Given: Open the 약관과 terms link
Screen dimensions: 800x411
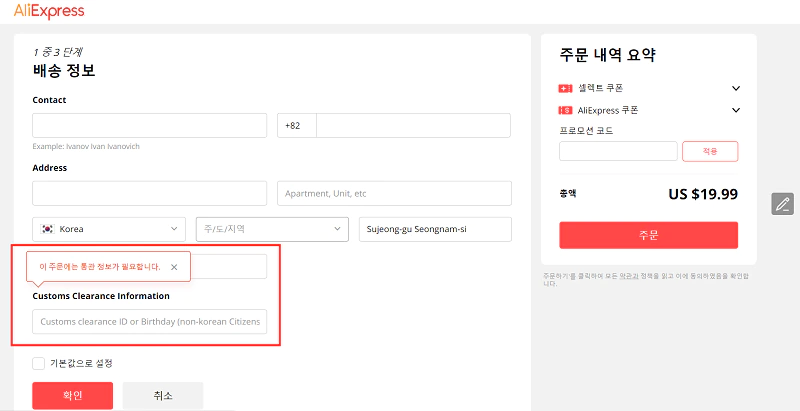Looking at the screenshot, I should coord(629,276).
